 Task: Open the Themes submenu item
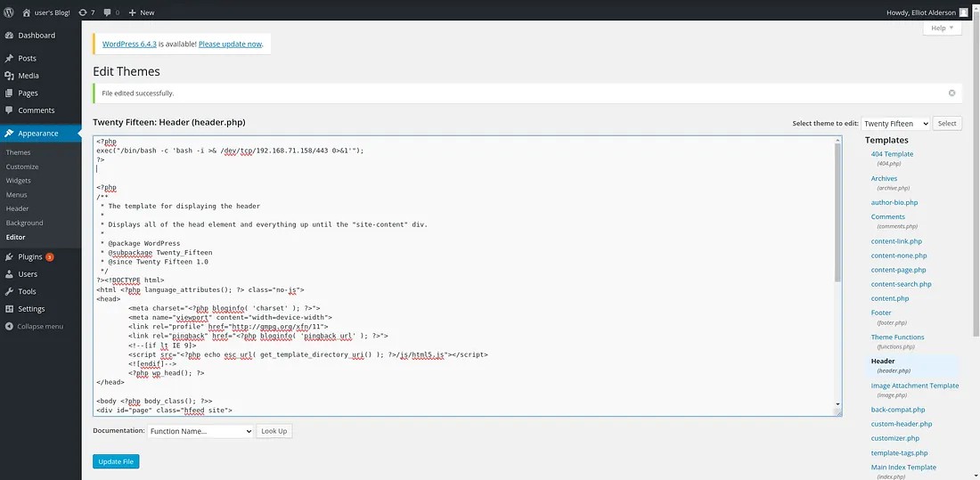tap(18, 152)
